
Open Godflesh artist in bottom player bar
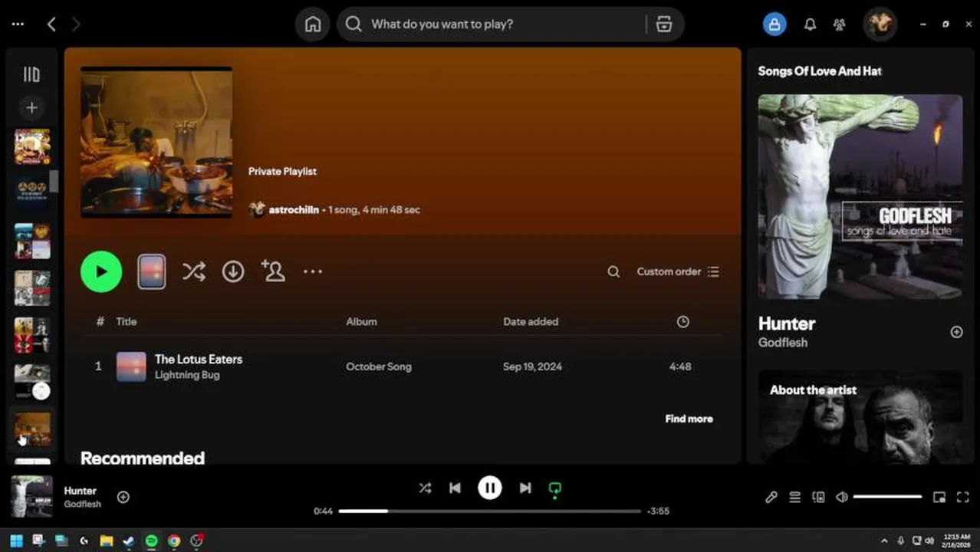click(x=82, y=504)
